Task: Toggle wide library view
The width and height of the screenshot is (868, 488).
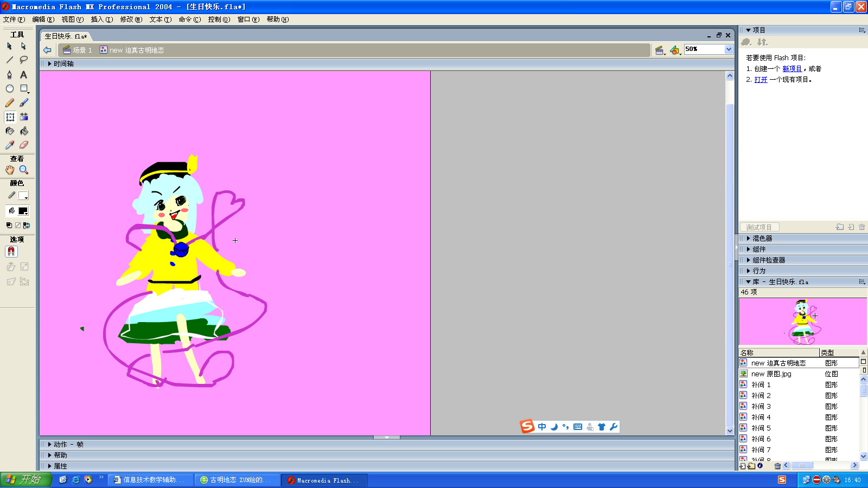Action: pos(863,361)
